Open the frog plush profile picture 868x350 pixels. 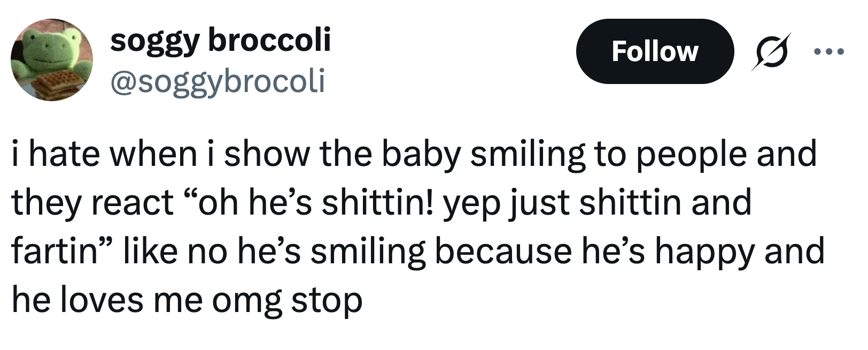coord(51,59)
